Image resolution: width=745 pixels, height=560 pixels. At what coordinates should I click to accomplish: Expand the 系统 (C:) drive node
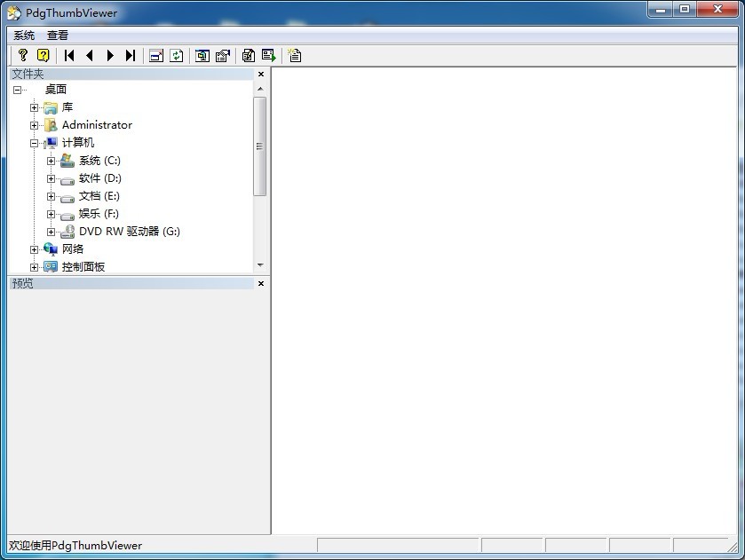52,161
